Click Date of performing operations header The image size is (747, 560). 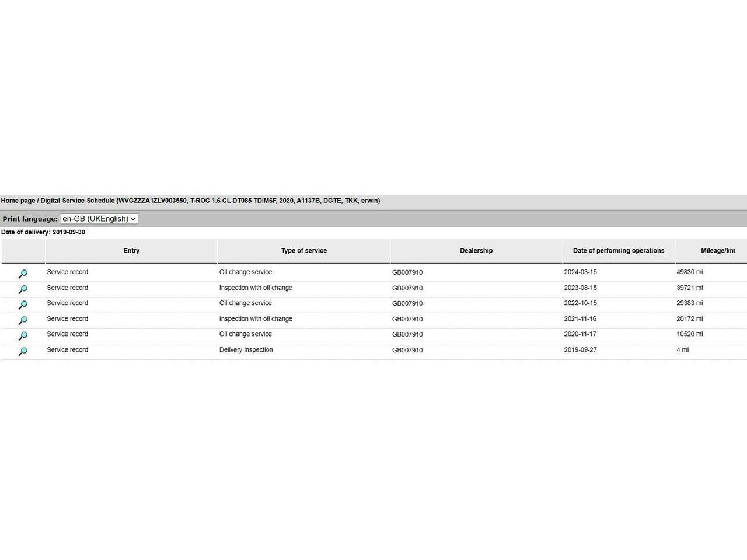[618, 251]
